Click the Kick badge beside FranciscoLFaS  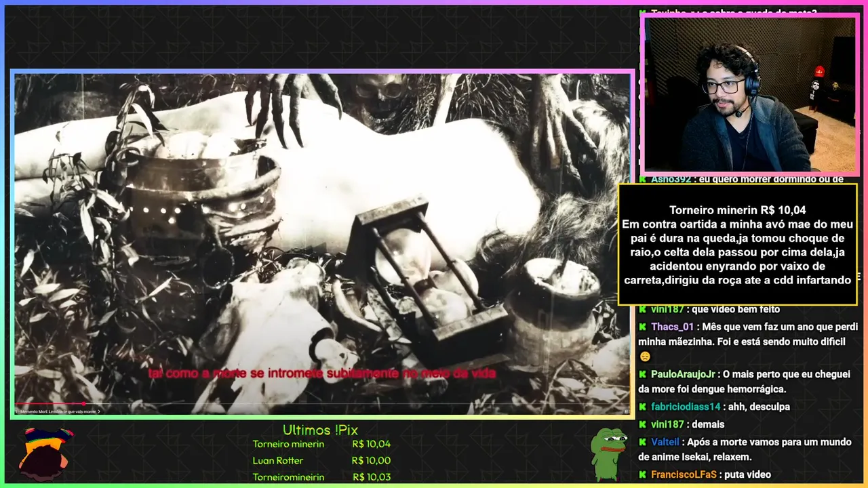pyautogui.click(x=642, y=474)
